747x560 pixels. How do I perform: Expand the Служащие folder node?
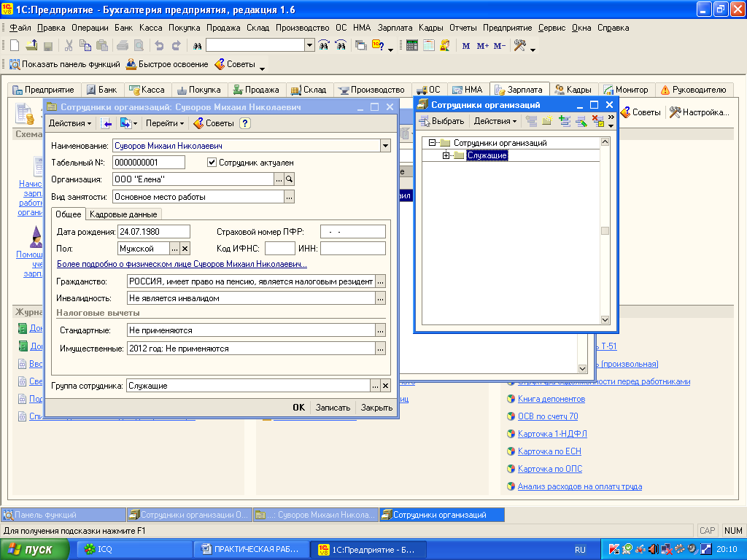point(446,155)
